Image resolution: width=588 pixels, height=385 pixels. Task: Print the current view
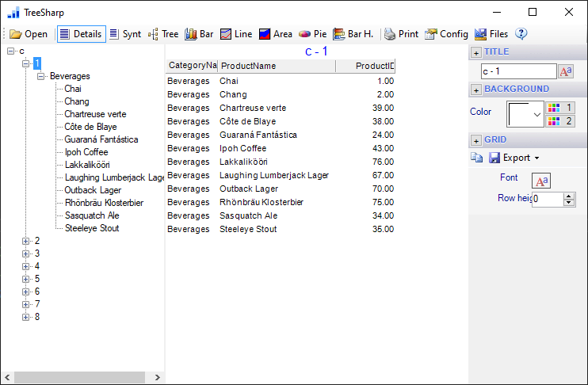(401, 34)
